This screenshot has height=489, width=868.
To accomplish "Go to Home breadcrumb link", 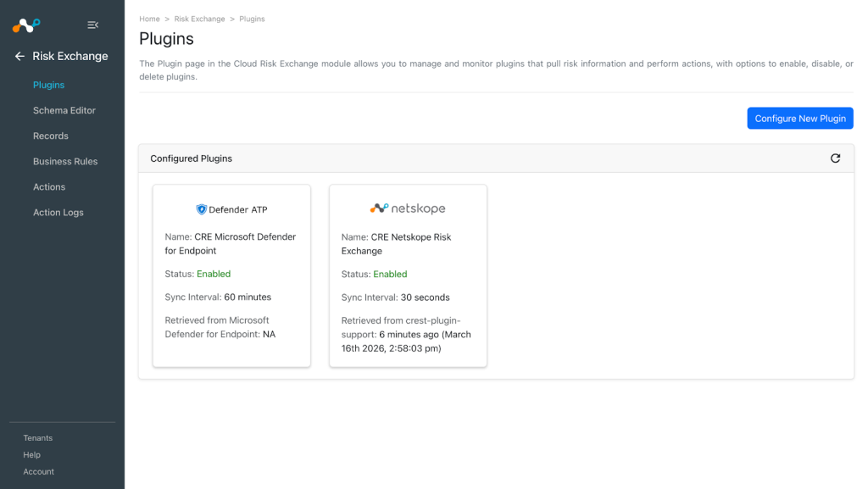I will (x=149, y=19).
